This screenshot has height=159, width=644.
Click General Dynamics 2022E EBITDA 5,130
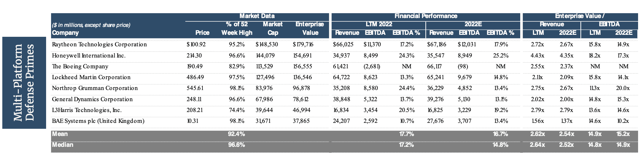coord(464,99)
